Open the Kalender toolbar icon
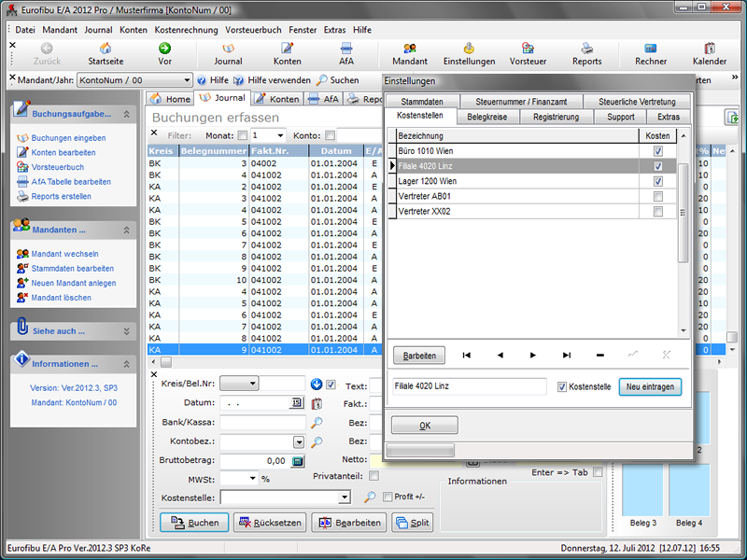This screenshot has width=747, height=560. point(710,49)
